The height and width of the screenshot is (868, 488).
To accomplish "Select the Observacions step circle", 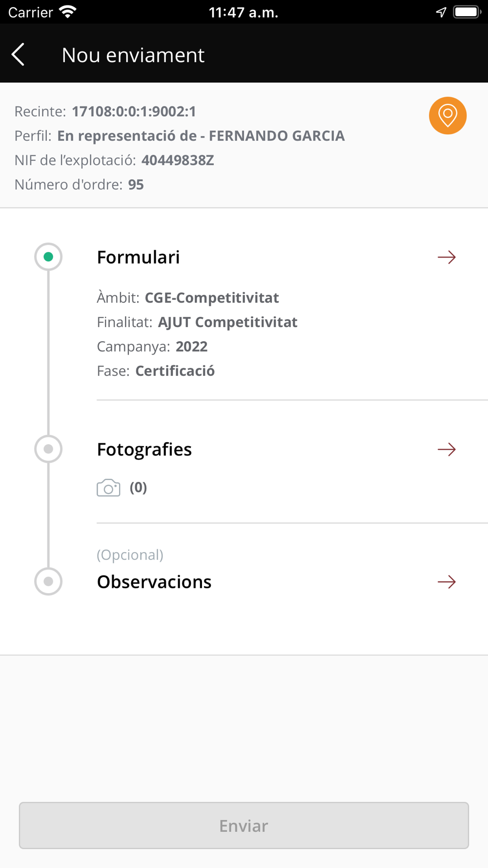I will (48, 581).
